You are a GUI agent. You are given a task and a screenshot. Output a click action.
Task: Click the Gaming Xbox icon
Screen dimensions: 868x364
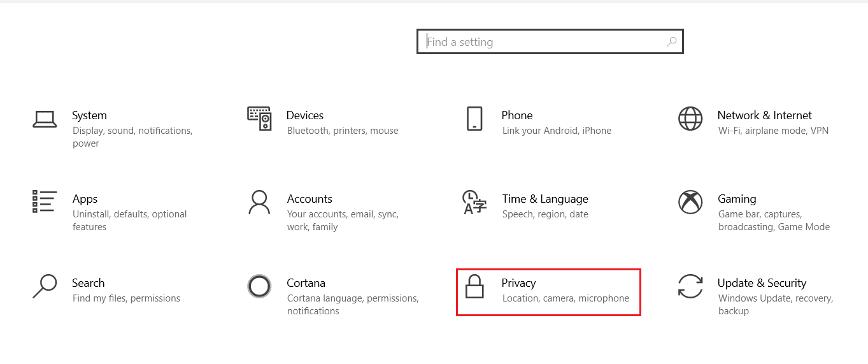(x=690, y=202)
